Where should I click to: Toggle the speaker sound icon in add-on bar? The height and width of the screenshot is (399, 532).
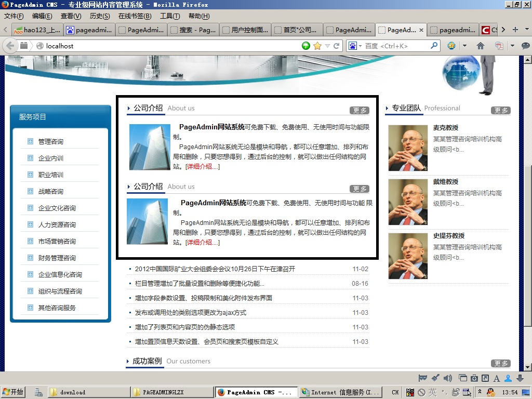click(448, 378)
